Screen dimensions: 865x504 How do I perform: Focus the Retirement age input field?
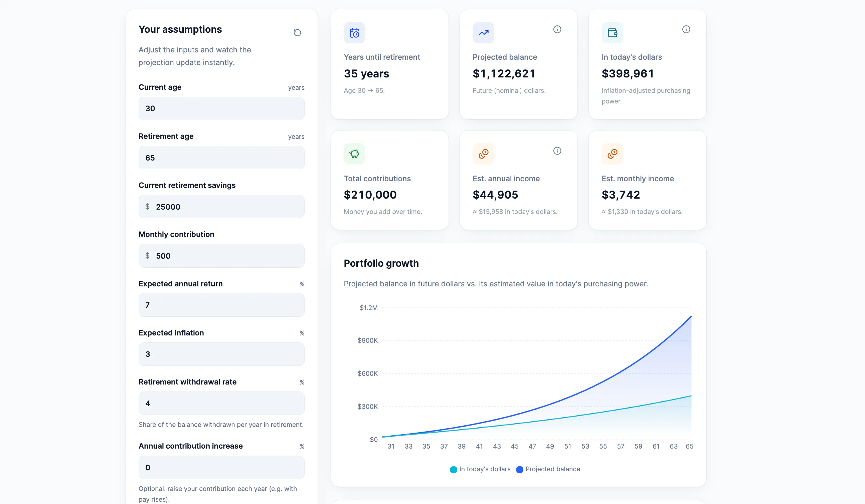[221, 158]
